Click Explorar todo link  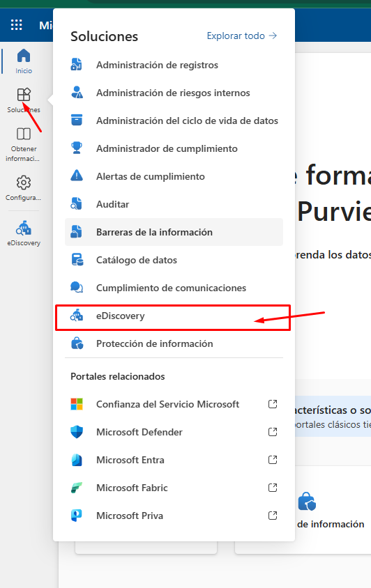point(242,36)
